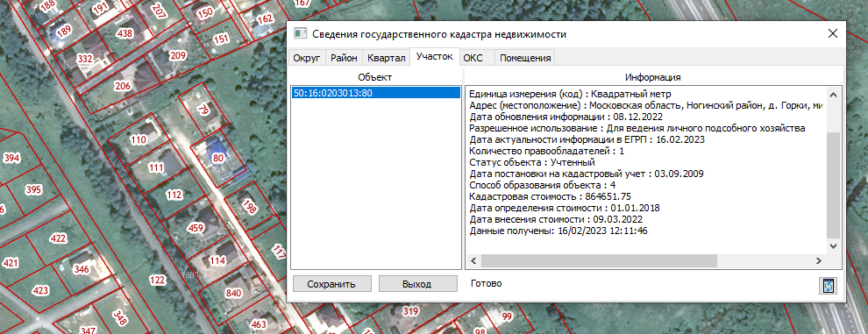Click the Дата определения стоимости line
The image size is (868, 334).
pyautogui.click(x=565, y=209)
